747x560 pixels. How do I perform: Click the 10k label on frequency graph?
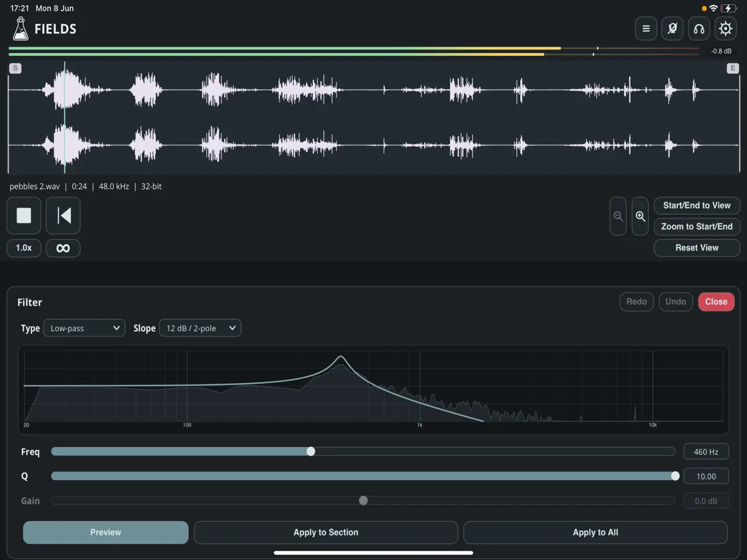pyautogui.click(x=653, y=425)
